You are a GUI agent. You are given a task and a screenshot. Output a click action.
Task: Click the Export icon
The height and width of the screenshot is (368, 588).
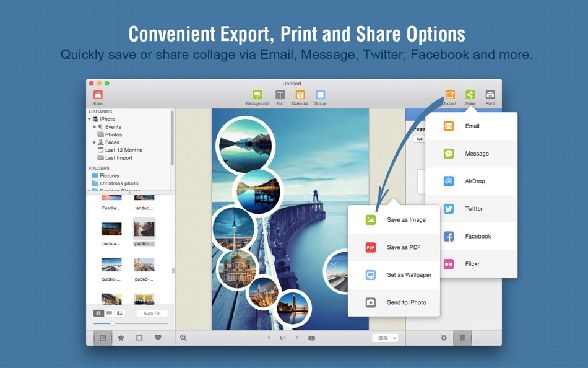click(450, 95)
